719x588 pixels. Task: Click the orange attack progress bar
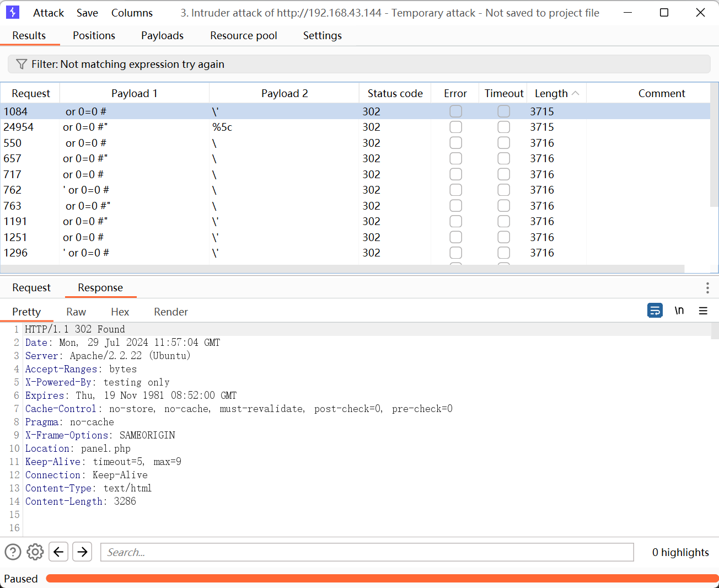pos(382,578)
